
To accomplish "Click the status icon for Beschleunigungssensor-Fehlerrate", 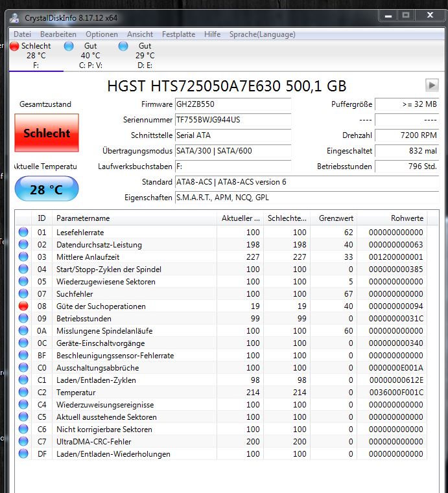I will click(23, 355).
